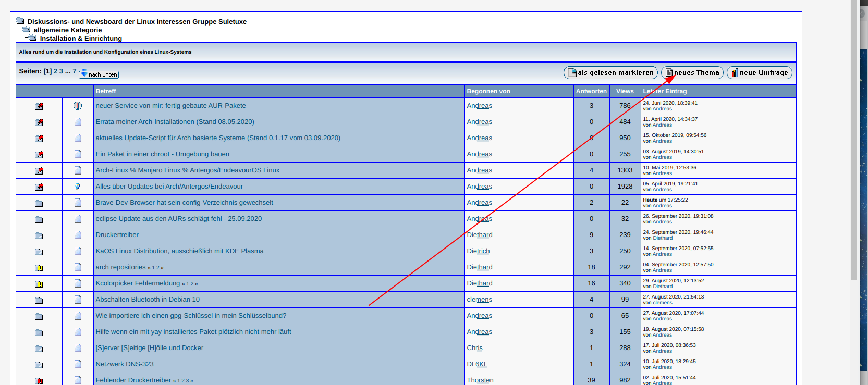Viewport: 868px width, 385px height.
Task: Click last-post author 'Diethard' dated 24. September 2020
Action: click(x=663, y=238)
